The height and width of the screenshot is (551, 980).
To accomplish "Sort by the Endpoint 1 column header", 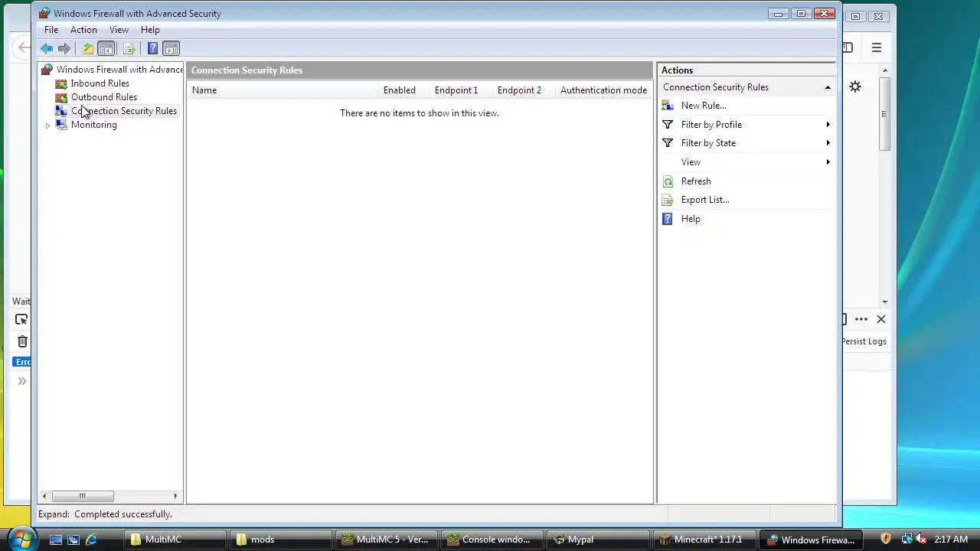I will pos(461,90).
